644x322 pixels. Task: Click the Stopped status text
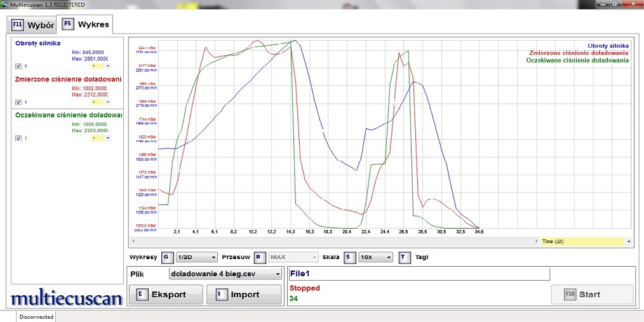point(305,288)
